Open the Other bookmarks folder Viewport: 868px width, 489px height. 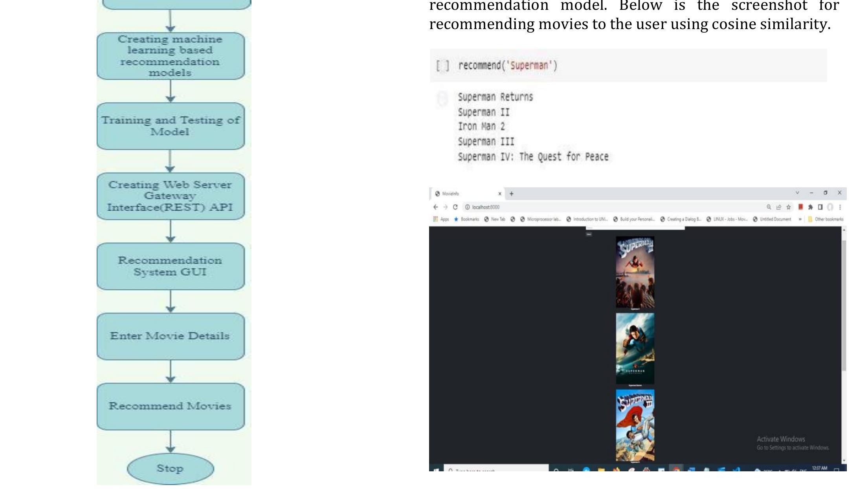point(826,219)
